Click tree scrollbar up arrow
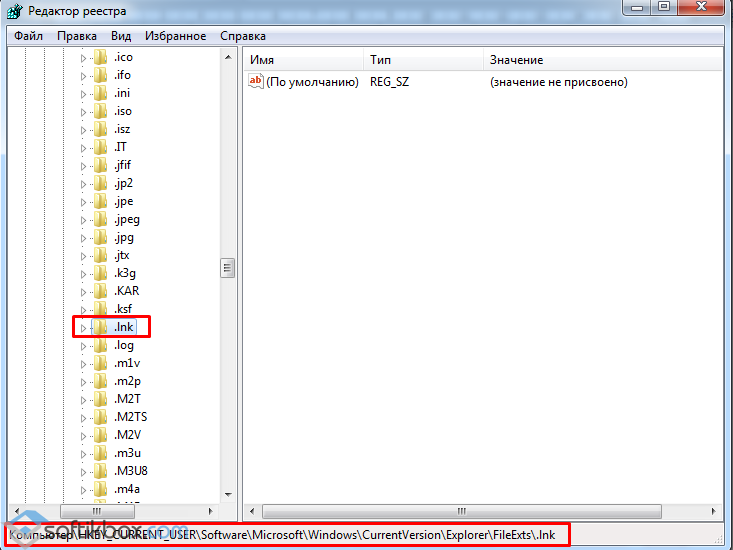This screenshot has width=733, height=550. pos(228,57)
